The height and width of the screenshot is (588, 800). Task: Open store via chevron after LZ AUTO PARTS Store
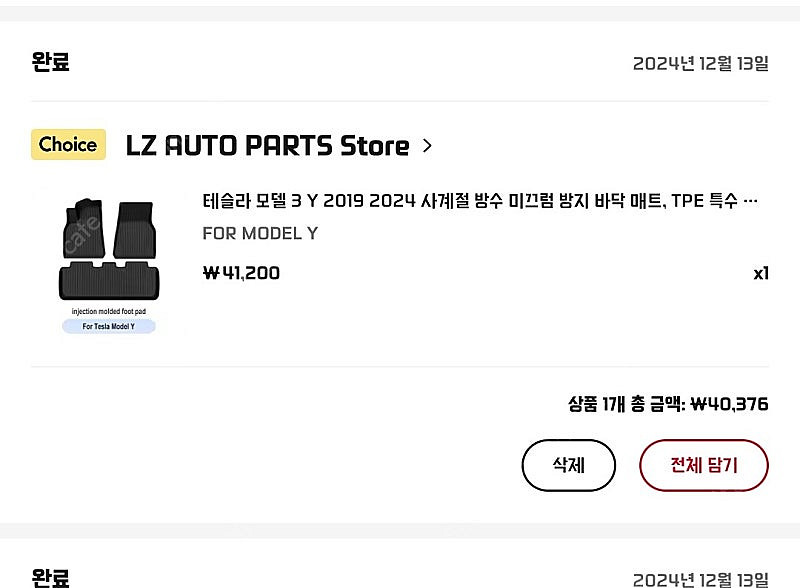click(x=427, y=146)
